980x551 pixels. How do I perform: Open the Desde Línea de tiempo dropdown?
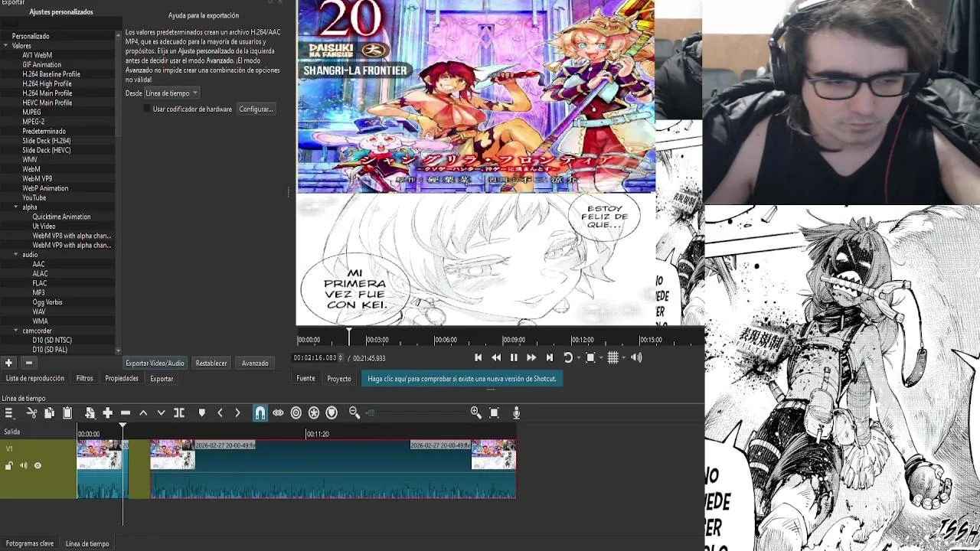click(x=172, y=93)
